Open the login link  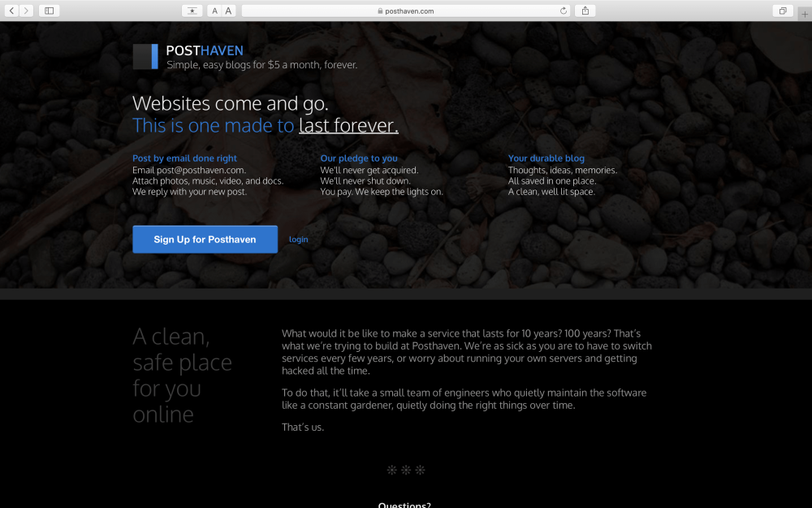click(x=298, y=240)
